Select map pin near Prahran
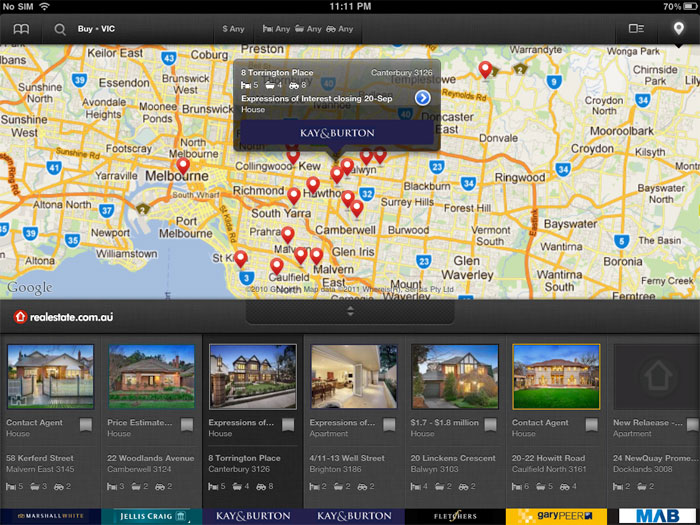 click(x=288, y=234)
